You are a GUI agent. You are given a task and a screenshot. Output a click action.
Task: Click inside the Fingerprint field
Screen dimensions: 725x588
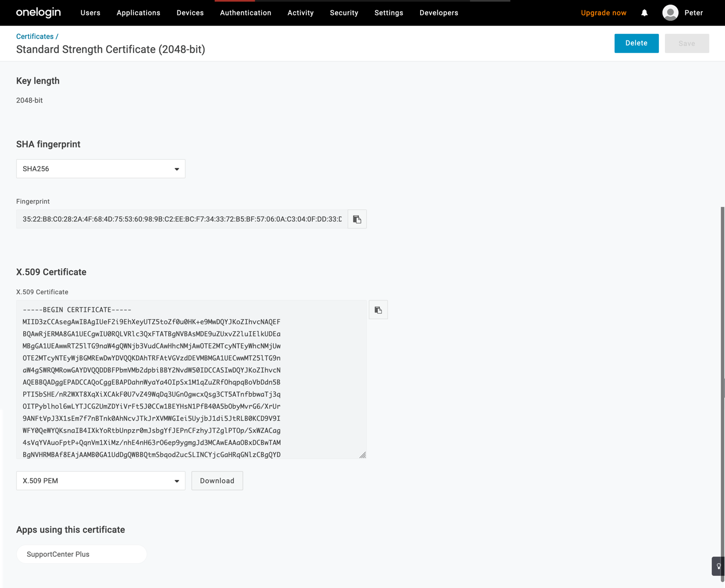click(x=182, y=219)
